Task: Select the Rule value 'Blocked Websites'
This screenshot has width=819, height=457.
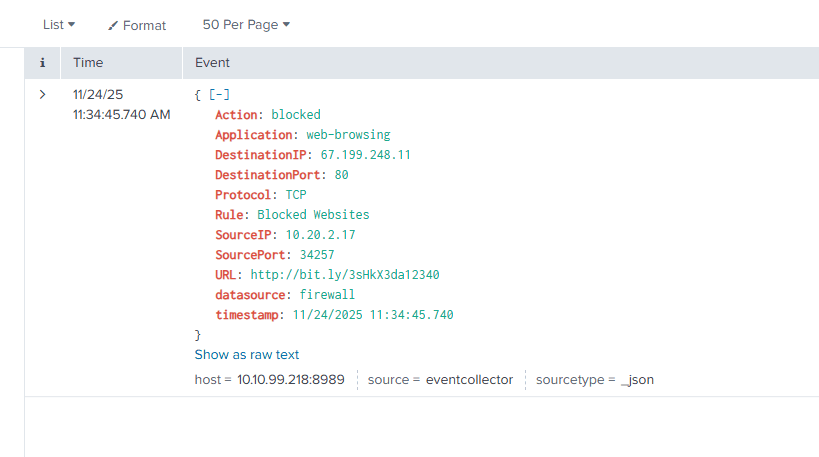Action: point(313,215)
